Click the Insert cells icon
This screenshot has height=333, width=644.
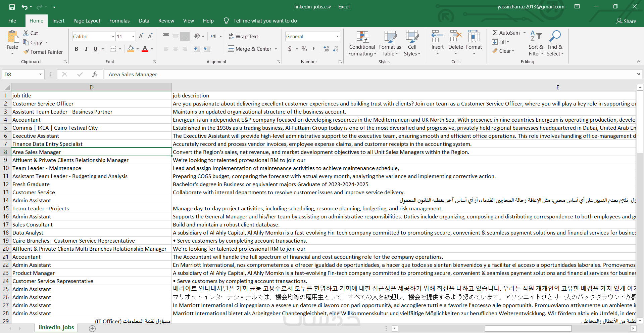(x=437, y=36)
